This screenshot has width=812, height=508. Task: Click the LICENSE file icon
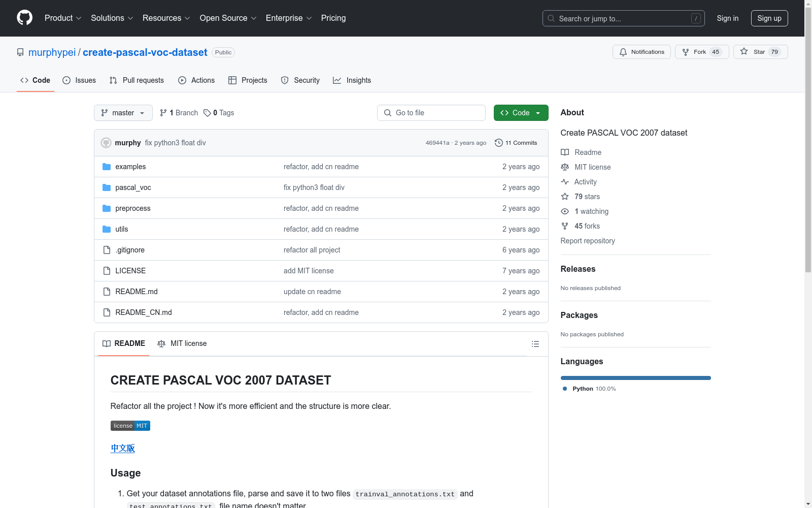(107, 271)
